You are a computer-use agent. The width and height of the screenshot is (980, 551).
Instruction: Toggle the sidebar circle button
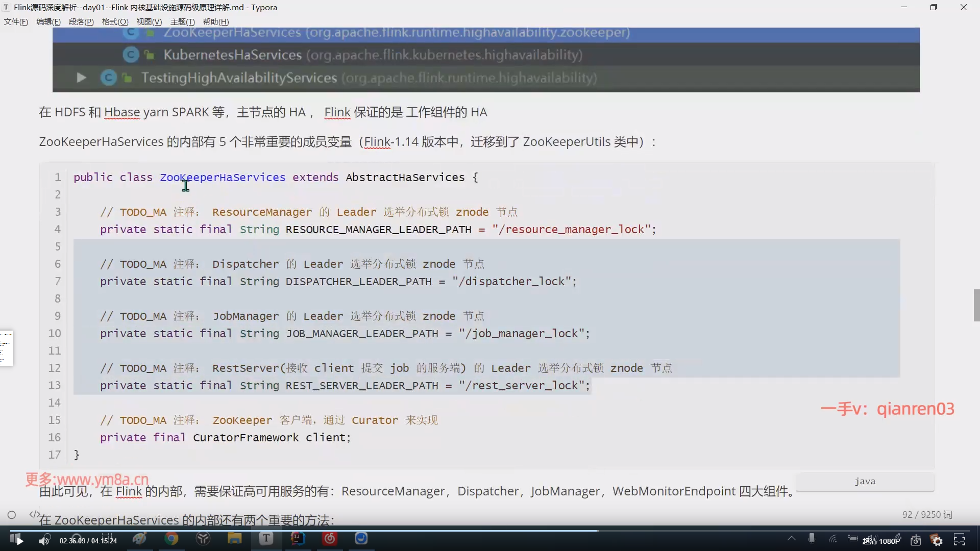coord(12,515)
